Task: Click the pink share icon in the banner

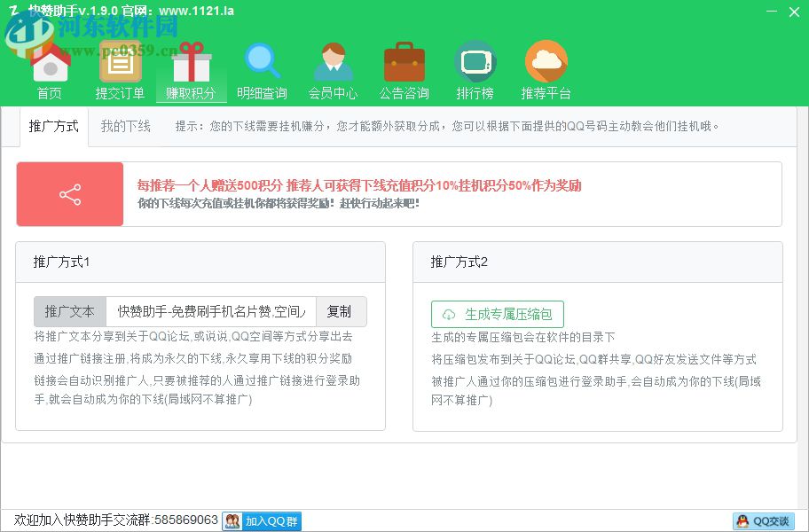Action: [x=69, y=193]
